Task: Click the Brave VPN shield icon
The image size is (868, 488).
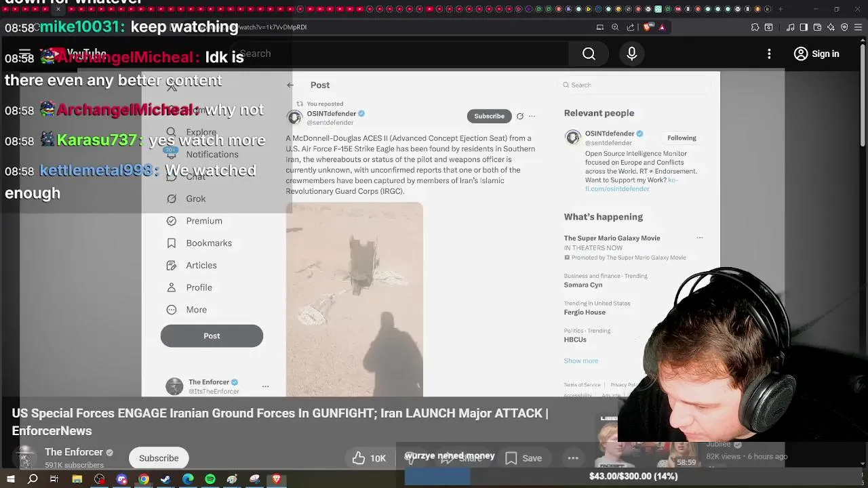Action: pyautogui.click(x=844, y=27)
